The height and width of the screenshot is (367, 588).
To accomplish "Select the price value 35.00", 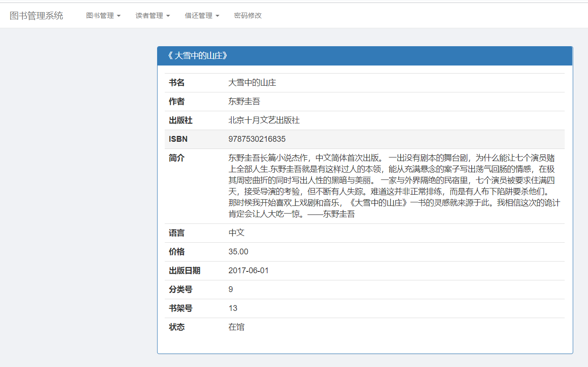I will point(238,252).
